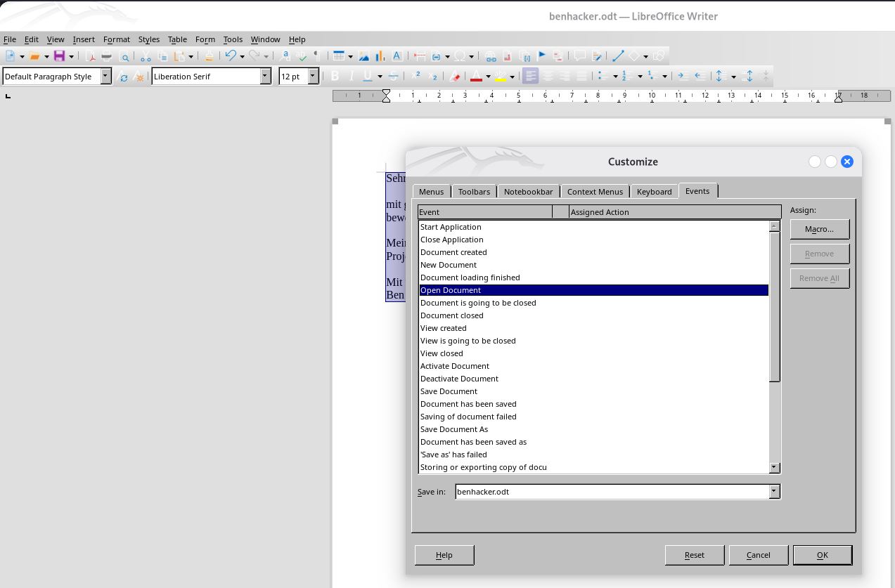Insert a Special Character with the Ω icon
This screenshot has width=895, height=588.
tap(460, 55)
